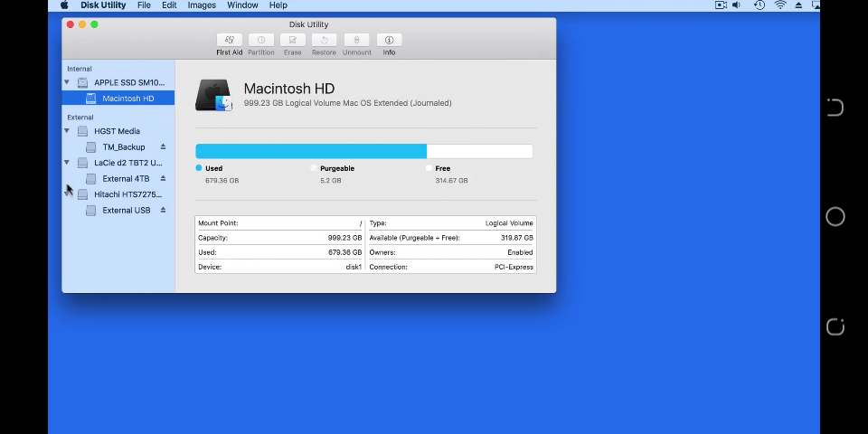Click the LaCie d2 disk icon

[x=82, y=163]
